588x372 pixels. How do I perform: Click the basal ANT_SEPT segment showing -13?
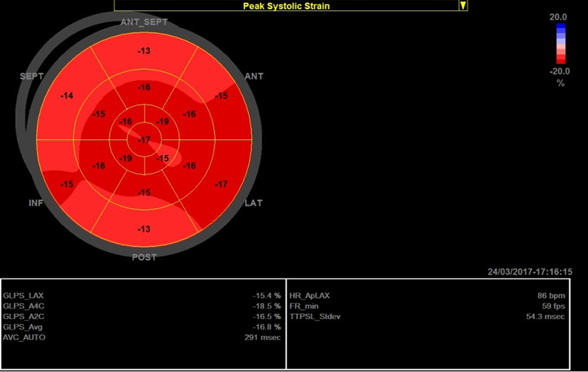point(144,51)
